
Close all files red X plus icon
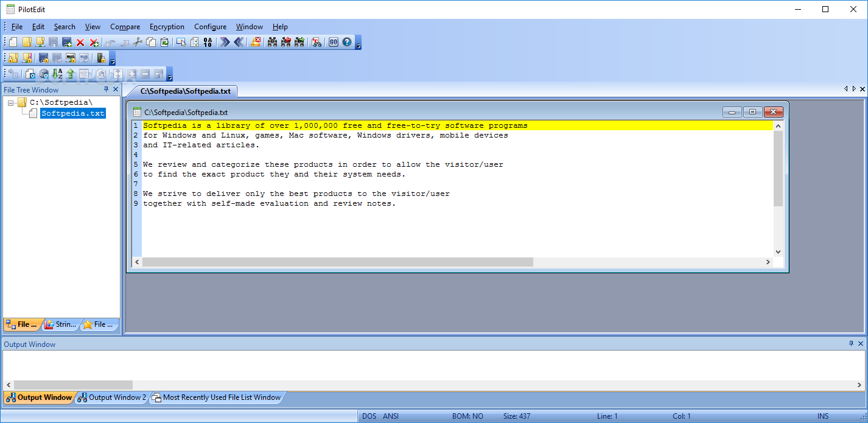tap(94, 42)
